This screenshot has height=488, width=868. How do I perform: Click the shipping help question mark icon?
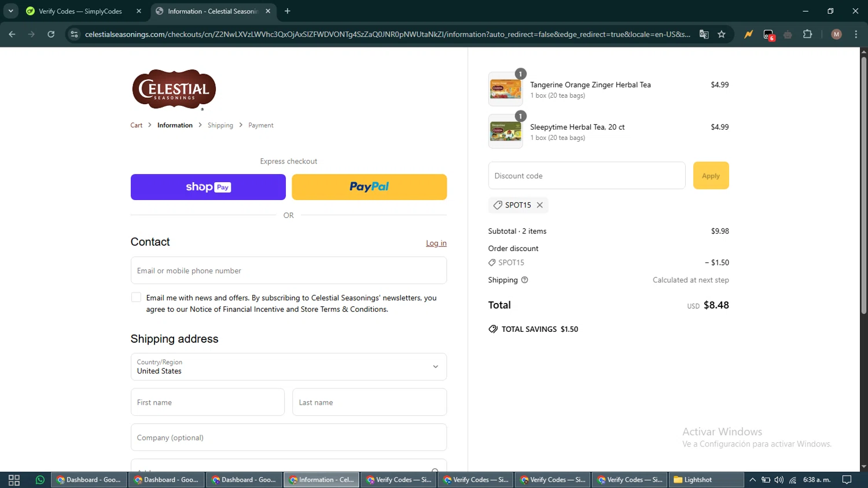525,280
